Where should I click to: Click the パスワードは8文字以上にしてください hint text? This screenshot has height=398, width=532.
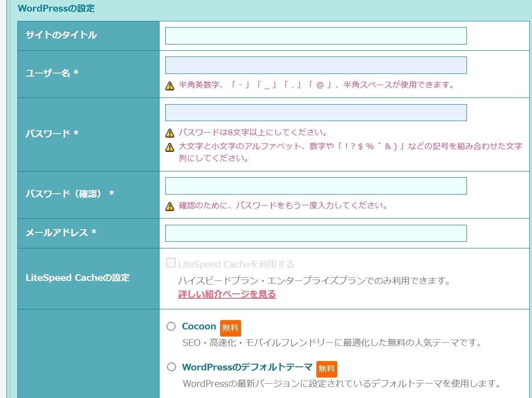coord(253,132)
